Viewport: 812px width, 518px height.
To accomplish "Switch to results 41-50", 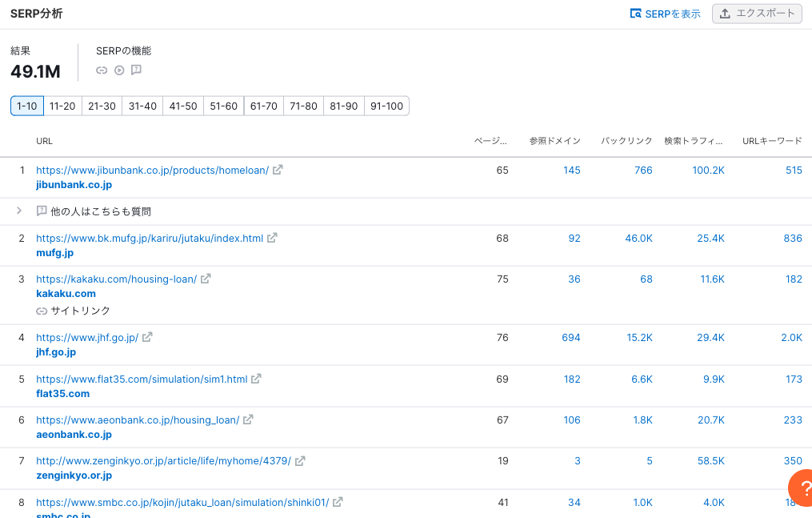I will coord(183,106).
